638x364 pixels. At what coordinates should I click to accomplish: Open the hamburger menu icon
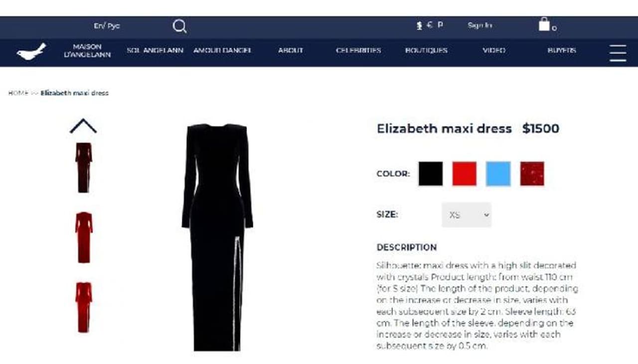pos(618,53)
